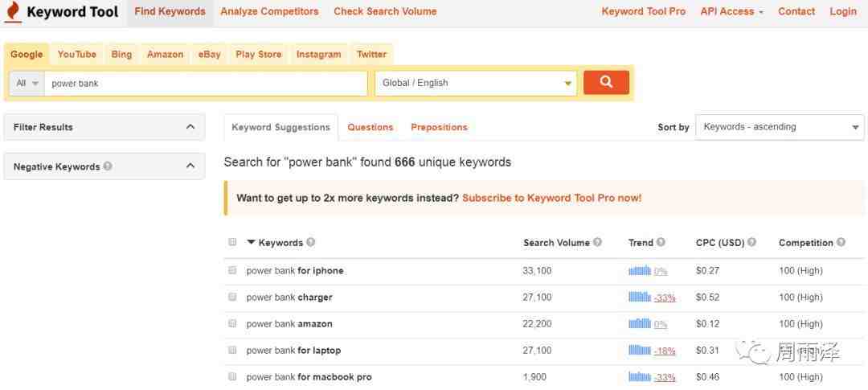Open the Contact link

coord(796,11)
